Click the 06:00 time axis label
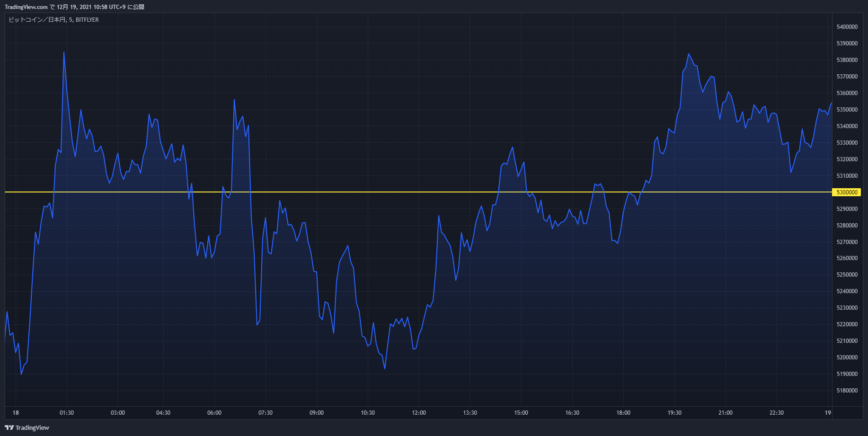 [214, 413]
